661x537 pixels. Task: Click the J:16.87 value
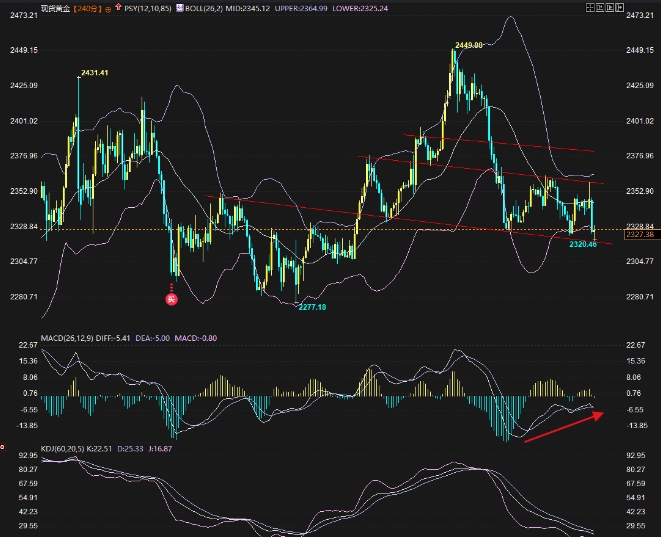click(x=160, y=449)
